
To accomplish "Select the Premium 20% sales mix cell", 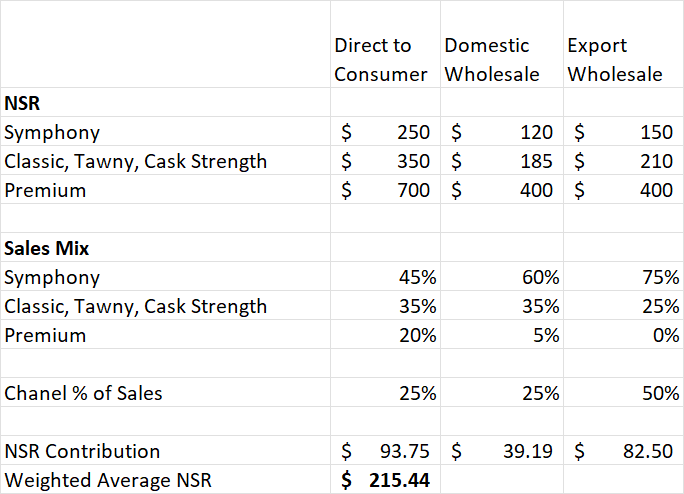I will (x=386, y=335).
